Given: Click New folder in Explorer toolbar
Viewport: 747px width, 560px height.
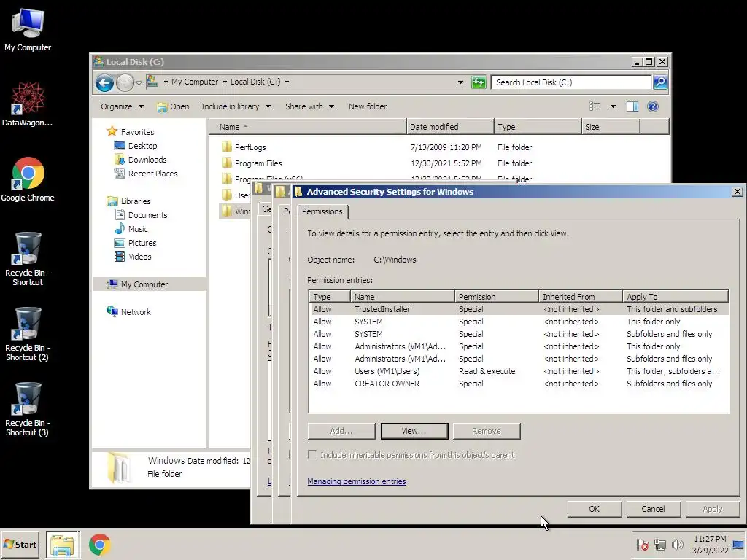Looking at the screenshot, I should coord(368,106).
